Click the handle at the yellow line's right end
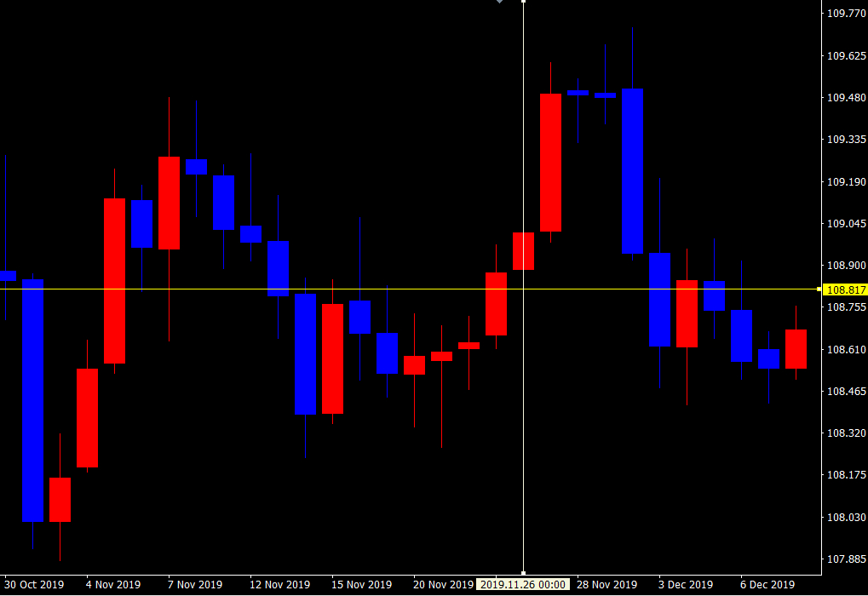 tap(819, 289)
